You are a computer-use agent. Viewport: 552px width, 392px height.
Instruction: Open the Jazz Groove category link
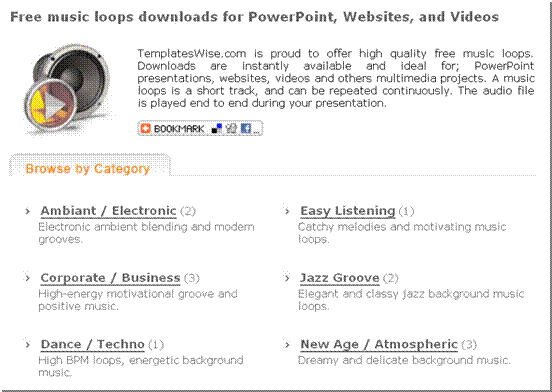point(340,278)
